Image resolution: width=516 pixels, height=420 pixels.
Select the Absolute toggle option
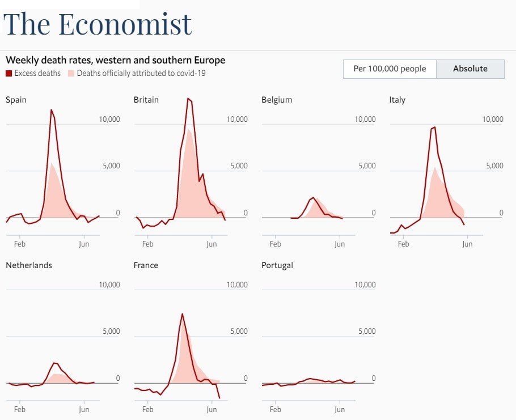click(x=470, y=69)
